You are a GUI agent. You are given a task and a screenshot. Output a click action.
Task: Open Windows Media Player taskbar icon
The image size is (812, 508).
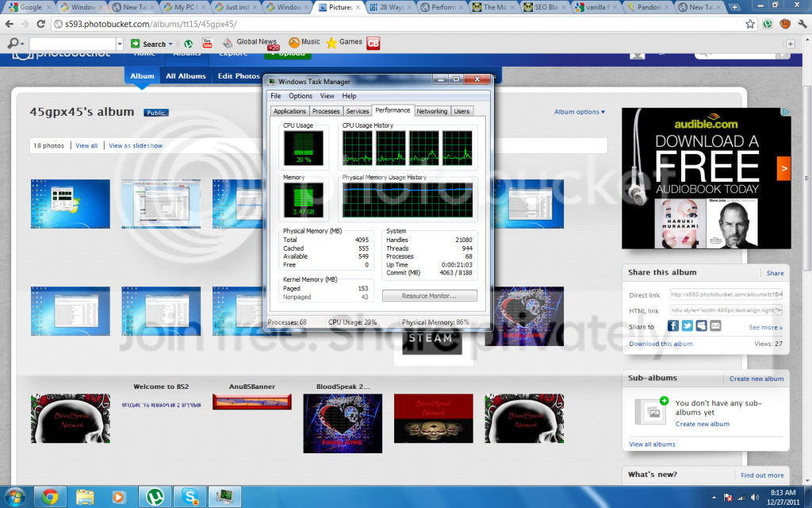click(119, 497)
